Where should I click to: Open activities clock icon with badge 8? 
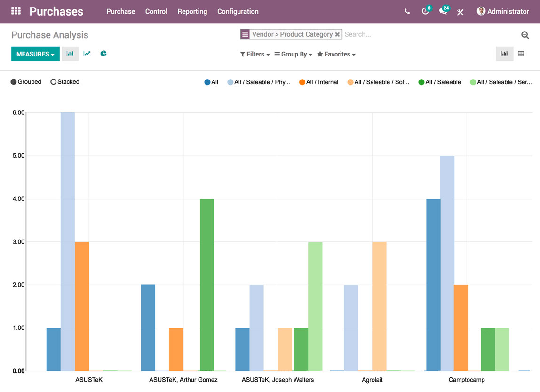pos(425,11)
